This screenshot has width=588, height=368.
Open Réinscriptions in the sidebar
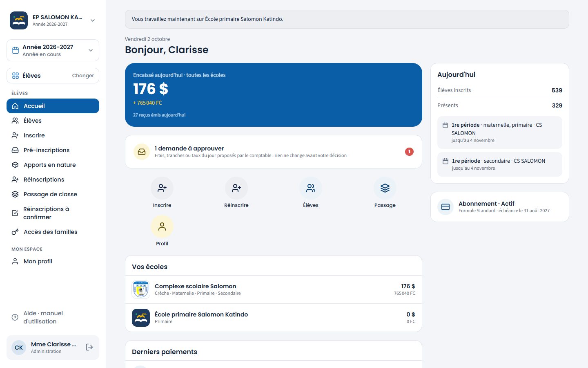[x=53, y=180]
